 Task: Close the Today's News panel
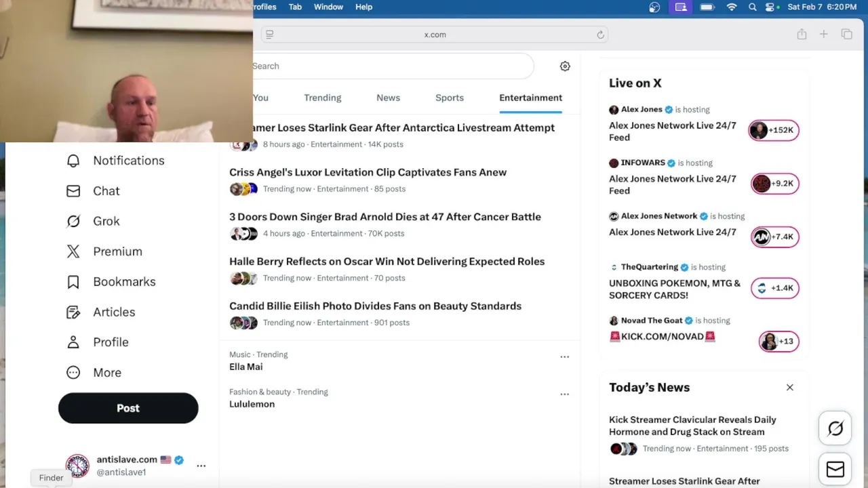(789, 387)
